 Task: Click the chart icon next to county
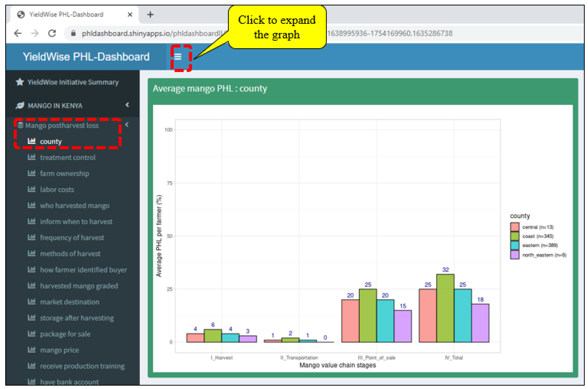coord(32,141)
